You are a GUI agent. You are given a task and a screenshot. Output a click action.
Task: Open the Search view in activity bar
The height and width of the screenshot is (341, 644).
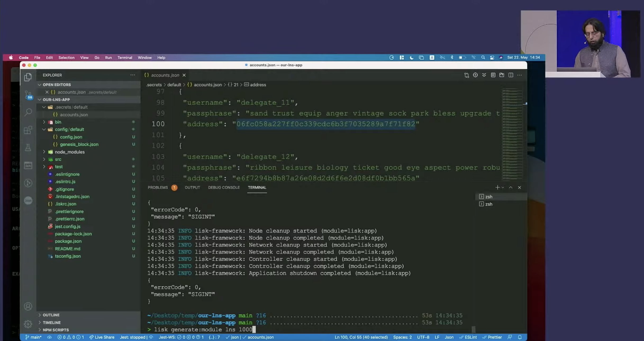coord(28,112)
